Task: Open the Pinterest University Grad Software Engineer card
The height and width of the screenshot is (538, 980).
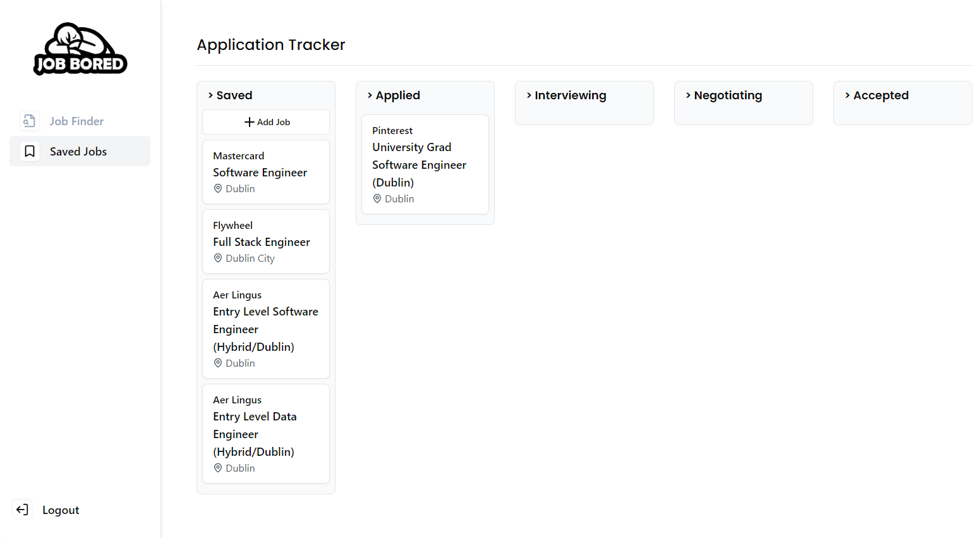Action: [425, 164]
